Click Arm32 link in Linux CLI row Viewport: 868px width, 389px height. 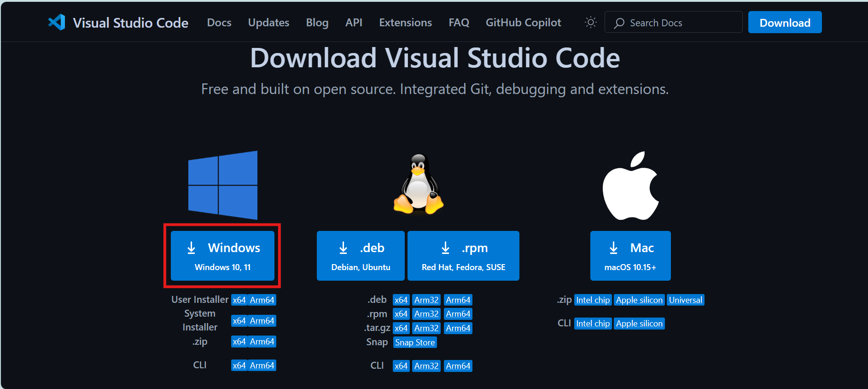pos(426,366)
